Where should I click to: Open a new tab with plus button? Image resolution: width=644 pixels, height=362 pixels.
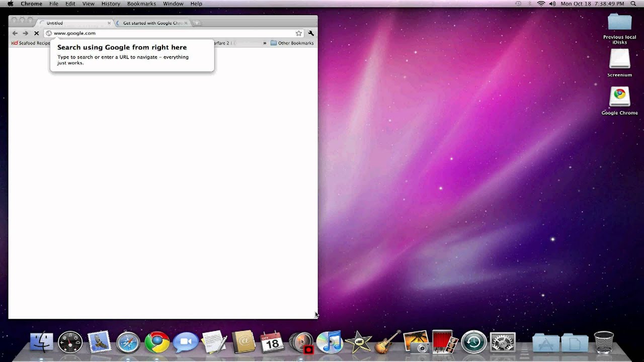[197, 23]
